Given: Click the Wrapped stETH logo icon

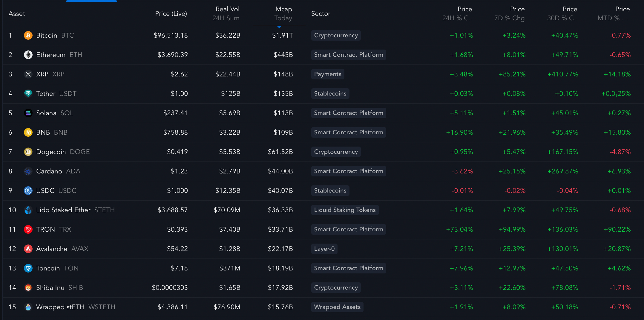Looking at the screenshot, I should point(28,307).
